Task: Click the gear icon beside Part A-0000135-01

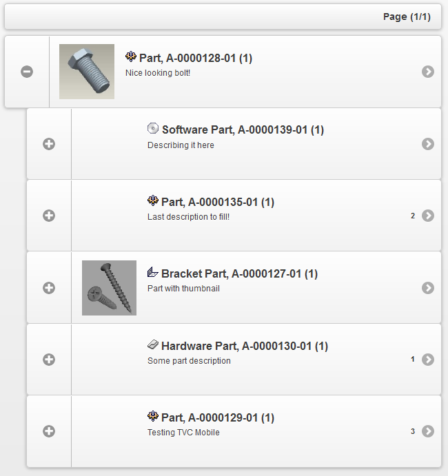Action: coord(153,200)
